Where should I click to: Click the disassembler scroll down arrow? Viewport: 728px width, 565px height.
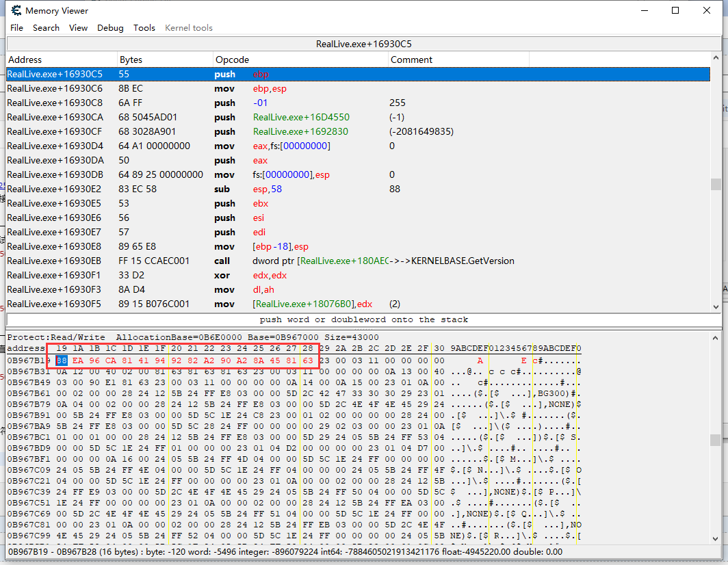click(x=716, y=307)
